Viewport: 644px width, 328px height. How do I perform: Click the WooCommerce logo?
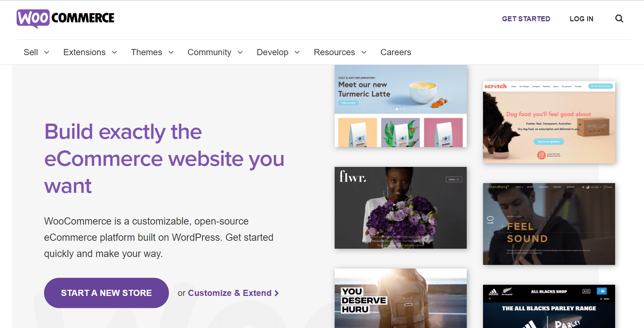click(x=65, y=18)
